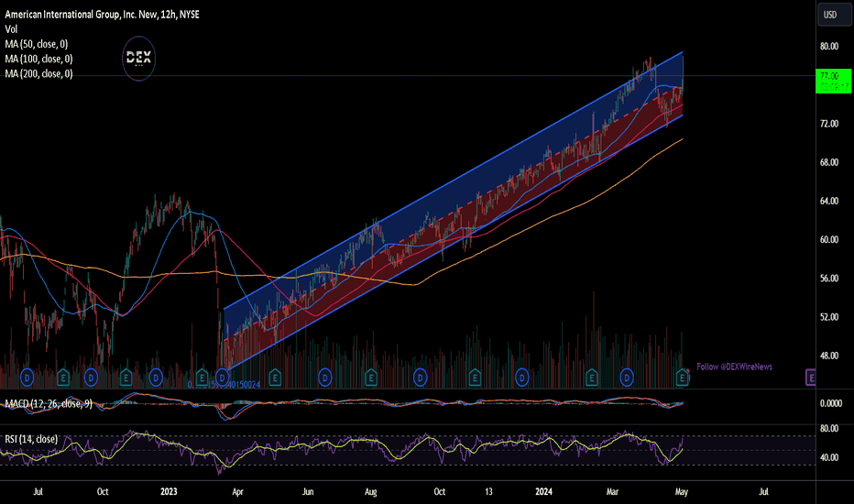This screenshot has height=504, width=854.
Task: Click the 68.00 price axis label
Action: (x=829, y=162)
